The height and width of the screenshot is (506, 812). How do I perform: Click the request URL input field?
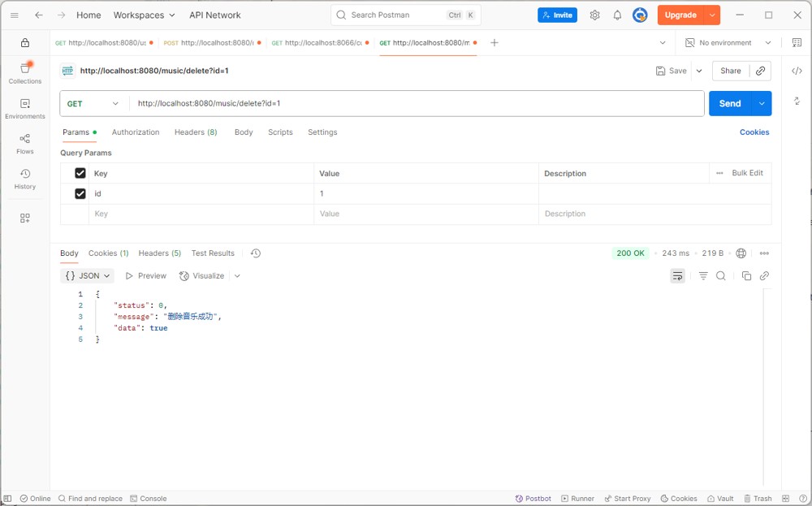click(x=417, y=104)
